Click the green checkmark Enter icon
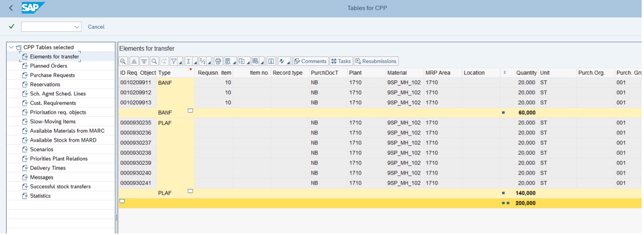Screen dimensions: 644x235 point(12,26)
